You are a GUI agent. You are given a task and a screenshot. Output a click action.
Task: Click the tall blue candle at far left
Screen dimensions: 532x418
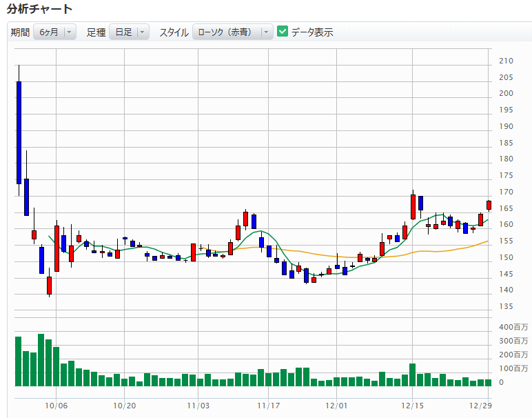19,132
